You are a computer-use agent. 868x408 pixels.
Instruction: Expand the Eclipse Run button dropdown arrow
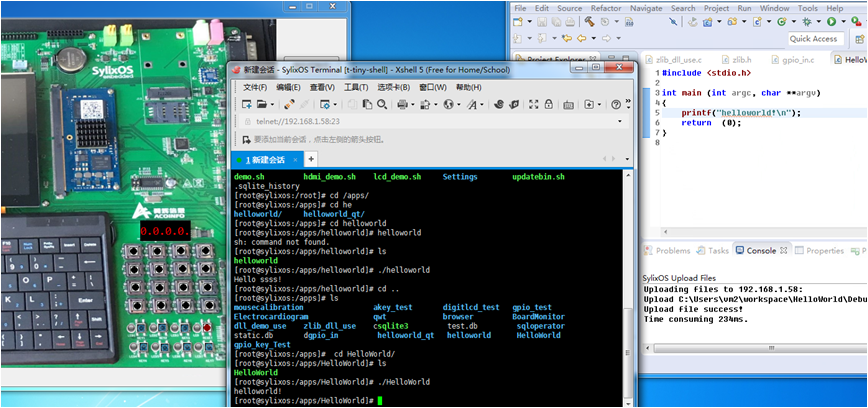click(843, 22)
